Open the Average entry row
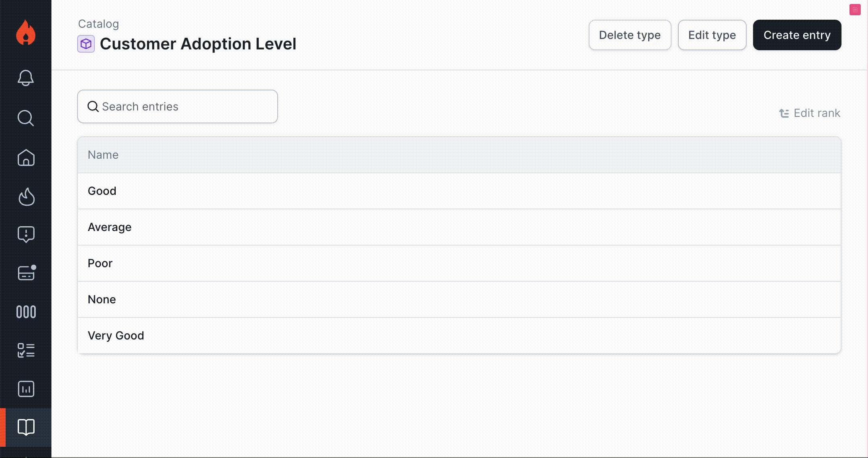Viewport: 868px width, 458px height. pyautogui.click(x=110, y=227)
